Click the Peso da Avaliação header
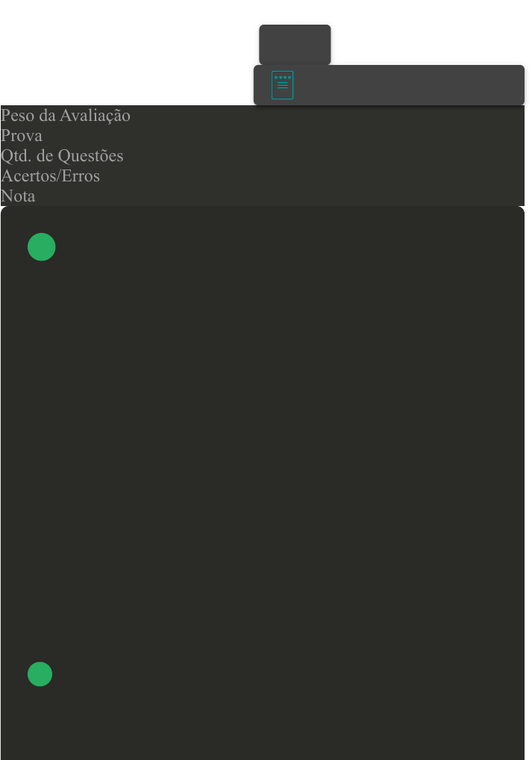The image size is (532, 760). tap(66, 116)
